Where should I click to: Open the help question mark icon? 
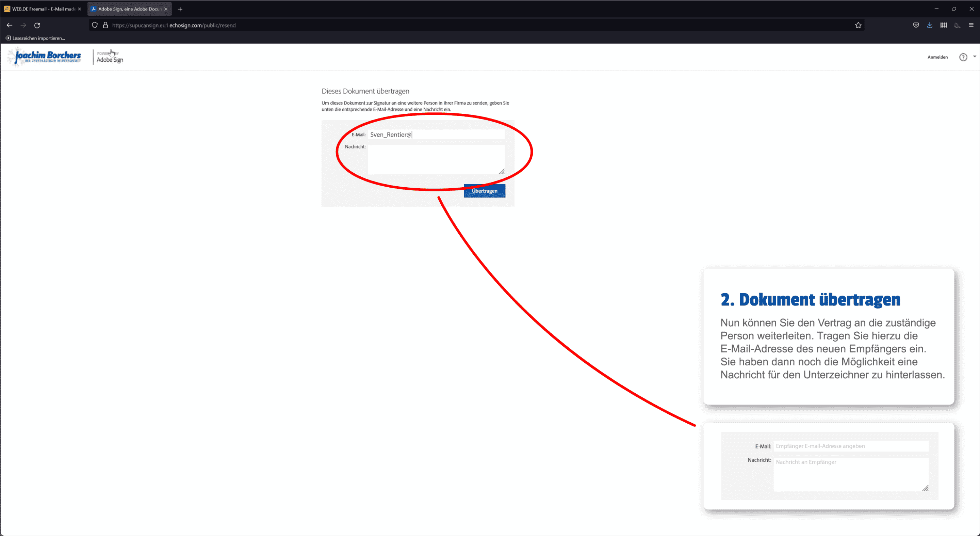[963, 57]
